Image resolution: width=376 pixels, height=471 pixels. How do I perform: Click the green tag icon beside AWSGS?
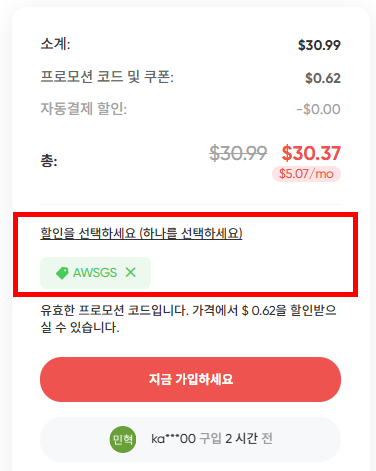tap(62, 273)
